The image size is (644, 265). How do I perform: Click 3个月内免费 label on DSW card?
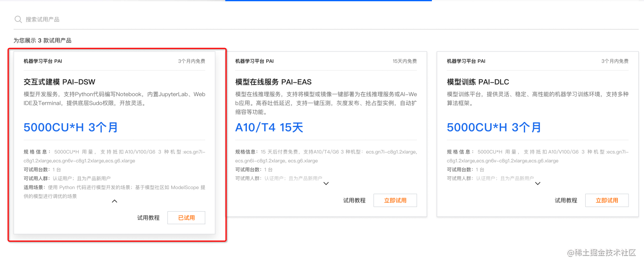click(191, 61)
